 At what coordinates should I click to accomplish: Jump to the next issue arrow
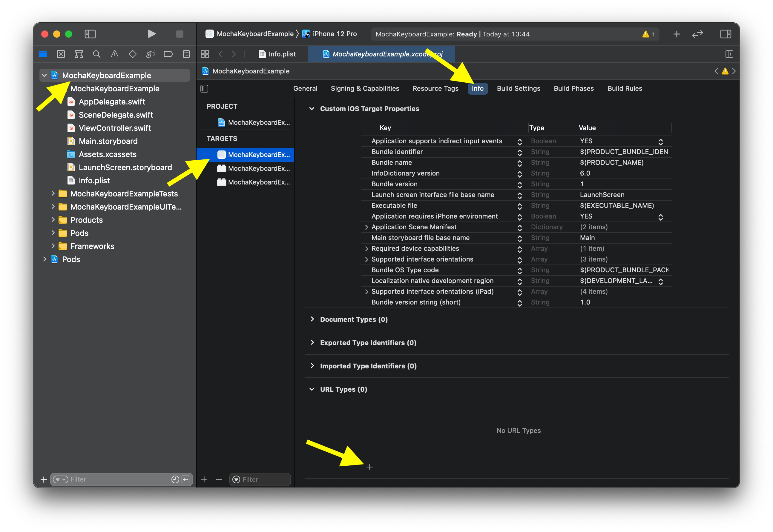734,71
